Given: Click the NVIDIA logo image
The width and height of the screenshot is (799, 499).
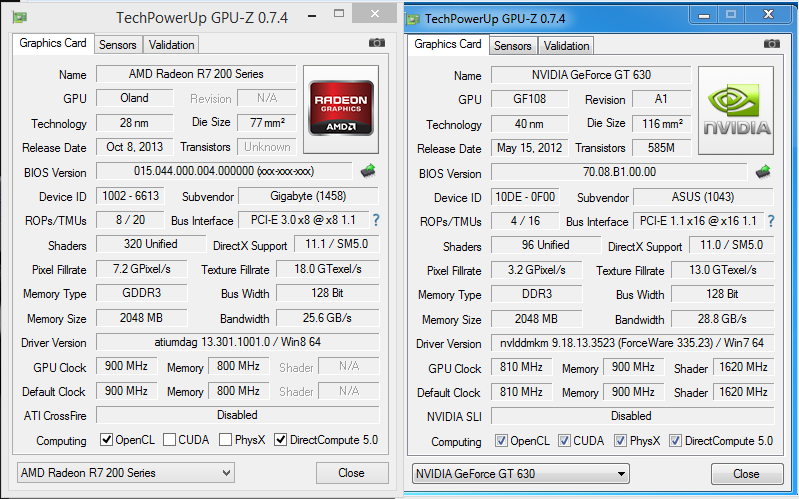Looking at the screenshot, I should tap(736, 110).
